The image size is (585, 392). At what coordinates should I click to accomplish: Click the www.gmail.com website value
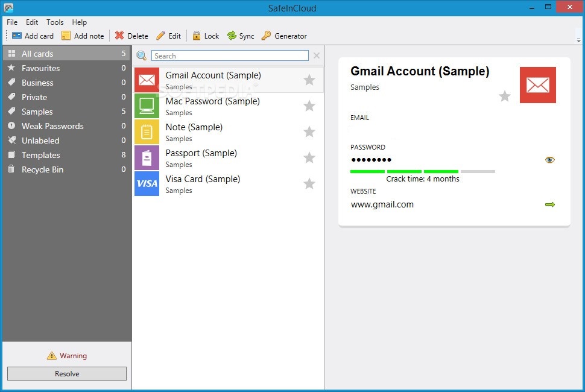pos(382,204)
